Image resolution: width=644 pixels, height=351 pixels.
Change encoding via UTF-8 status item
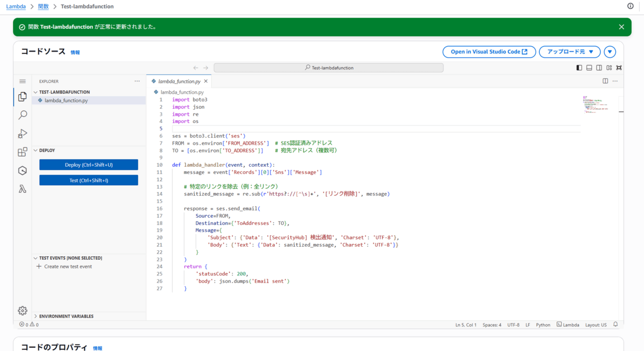pos(513,325)
